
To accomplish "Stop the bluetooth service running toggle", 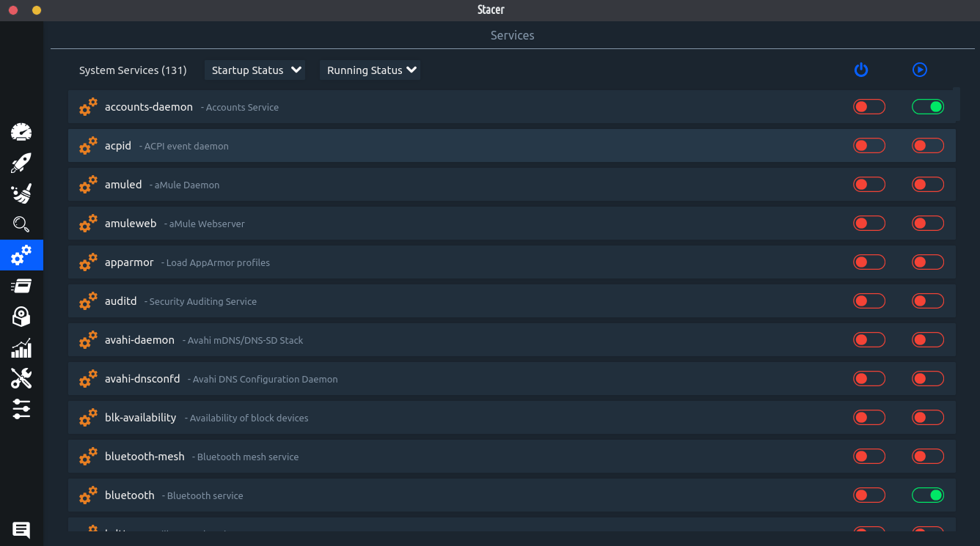I will [x=927, y=495].
